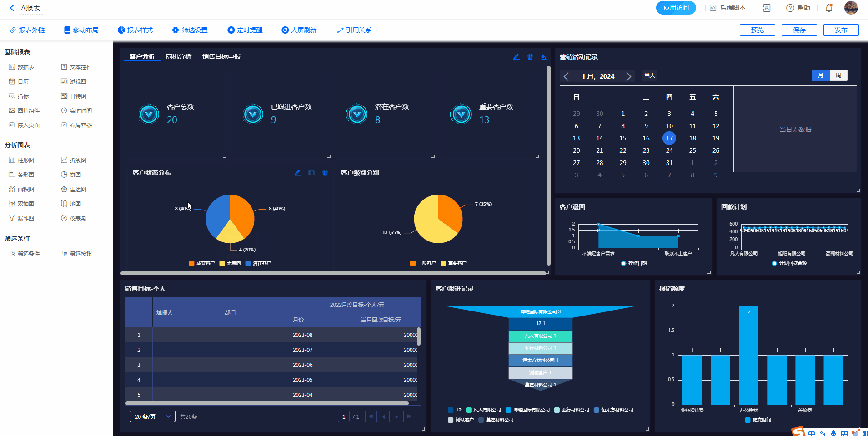This screenshot has width=868, height=436.
Task: Open the 销售目标申报 tab
Action: [221, 56]
